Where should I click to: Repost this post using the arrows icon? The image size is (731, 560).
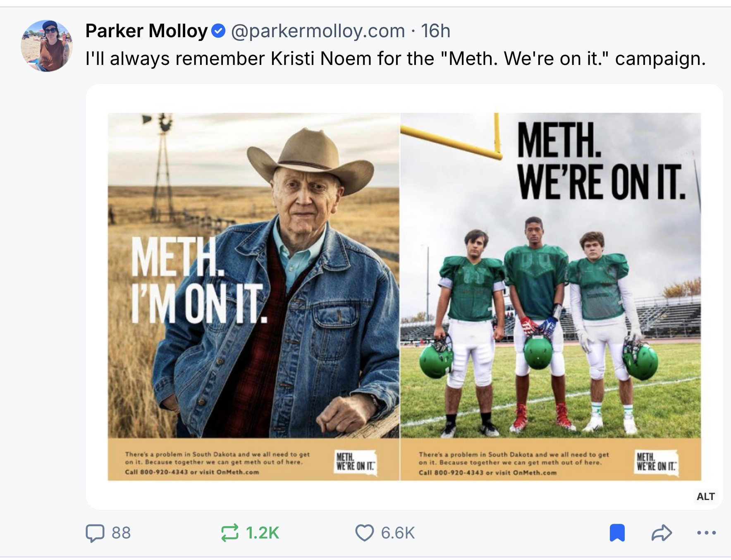pos(230,533)
